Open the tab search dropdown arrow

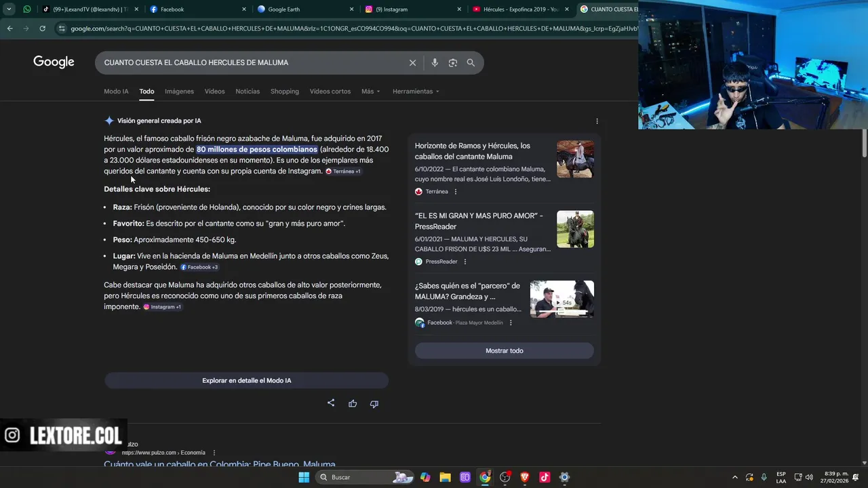[9, 9]
